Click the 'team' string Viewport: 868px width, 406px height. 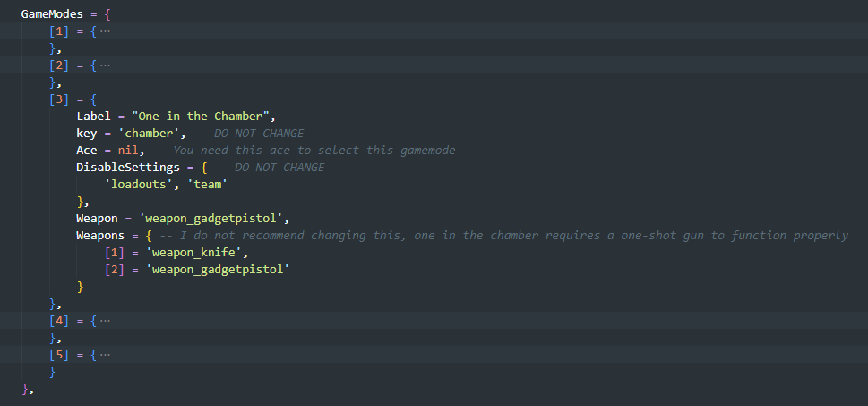(208, 185)
